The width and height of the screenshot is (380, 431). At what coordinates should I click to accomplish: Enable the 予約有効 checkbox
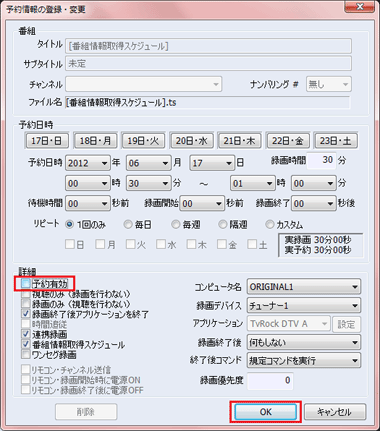pos(26,284)
